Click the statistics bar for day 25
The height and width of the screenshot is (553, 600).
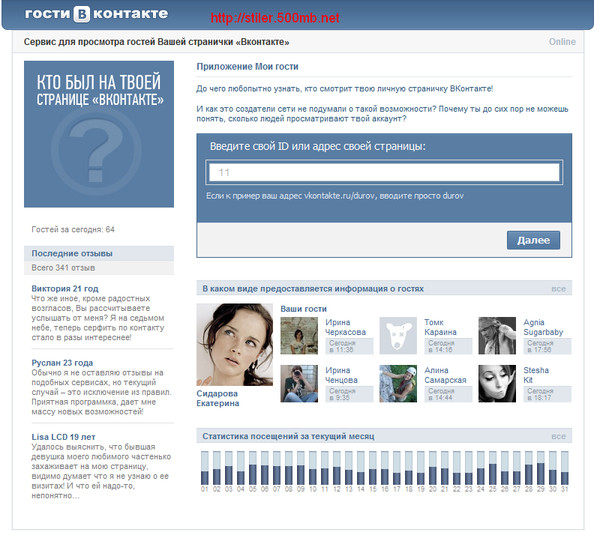tap(492, 468)
